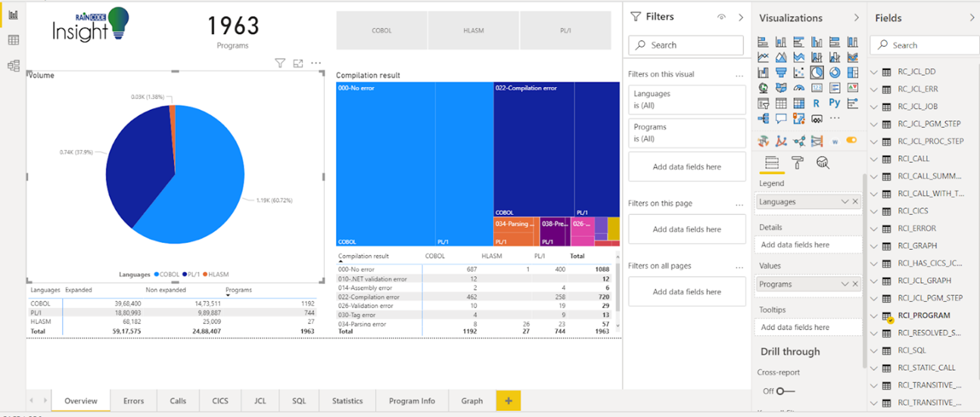Screen dimensions: 980x417
Task: Click the COBOL slicer button
Action: coord(382,31)
